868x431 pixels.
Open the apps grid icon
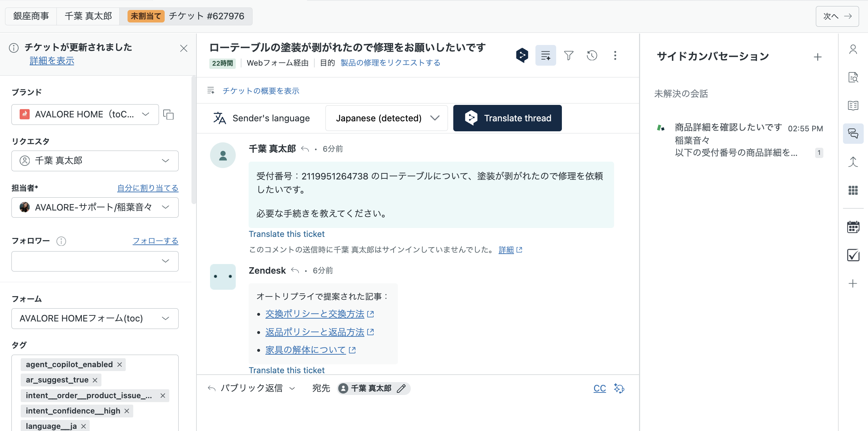click(853, 191)
